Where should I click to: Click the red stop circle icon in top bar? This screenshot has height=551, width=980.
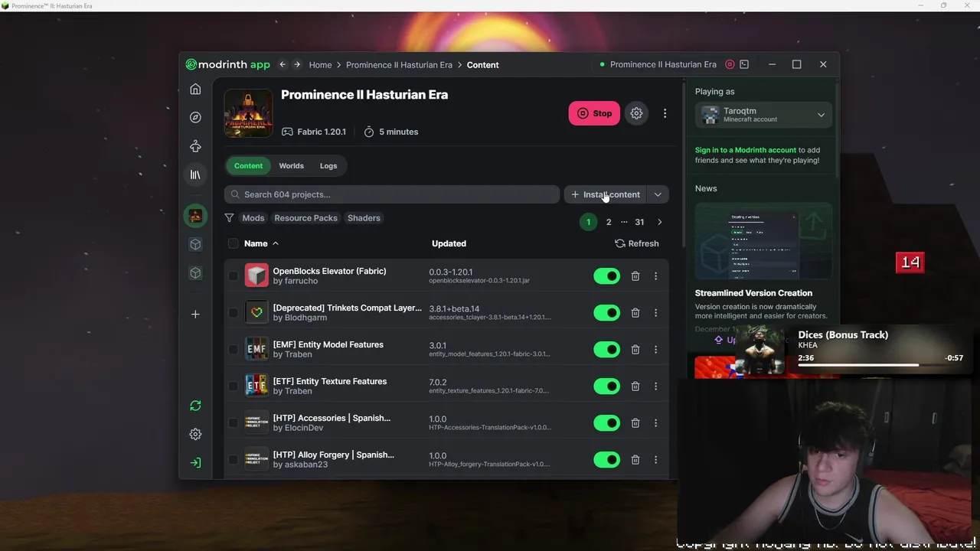tap(730, 64)
